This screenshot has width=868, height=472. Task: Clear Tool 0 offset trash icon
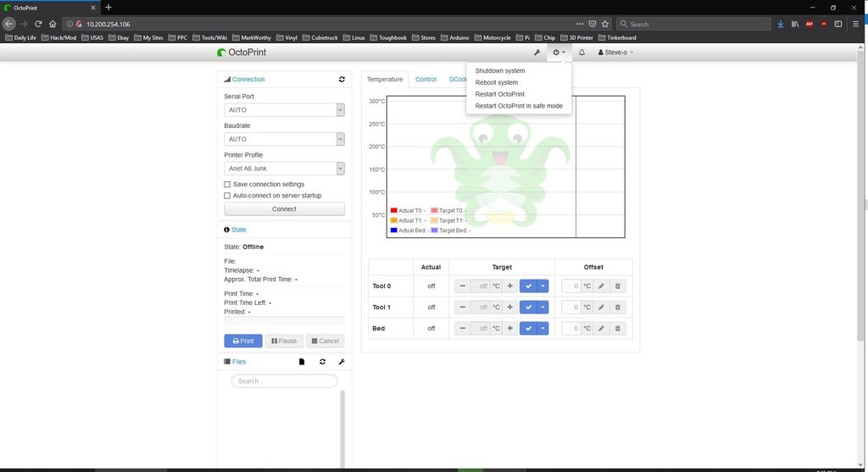coord(618,286)
